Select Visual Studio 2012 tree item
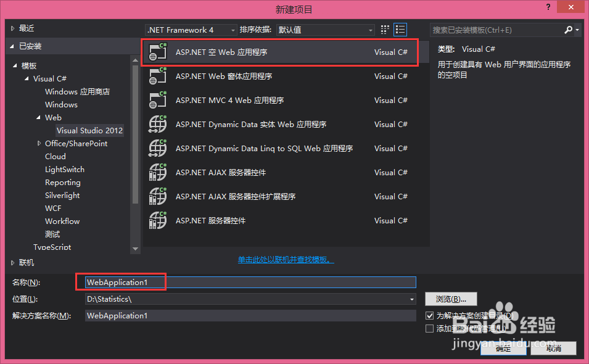The width and height of the screenshot is (589, 364). coord(90,130)
